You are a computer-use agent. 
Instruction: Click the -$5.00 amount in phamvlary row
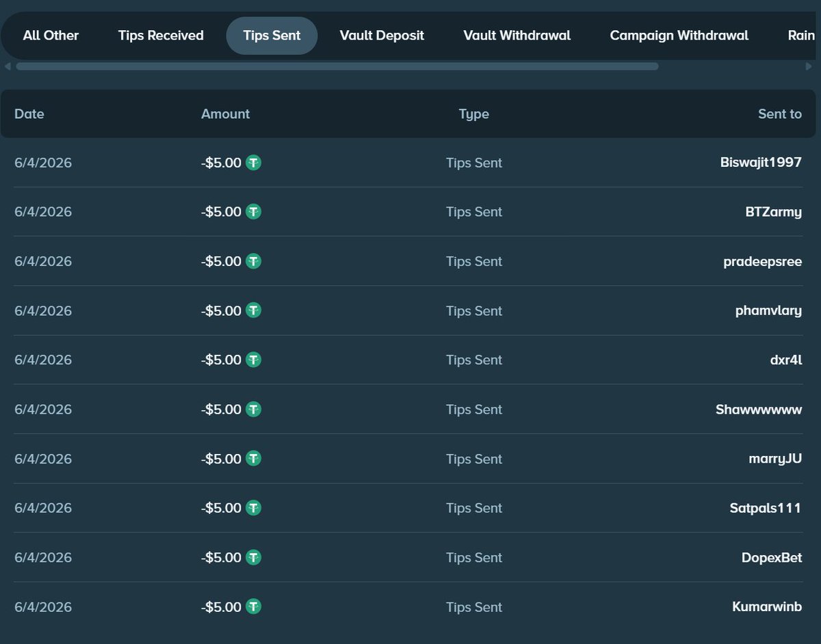(x=222, y=310)
